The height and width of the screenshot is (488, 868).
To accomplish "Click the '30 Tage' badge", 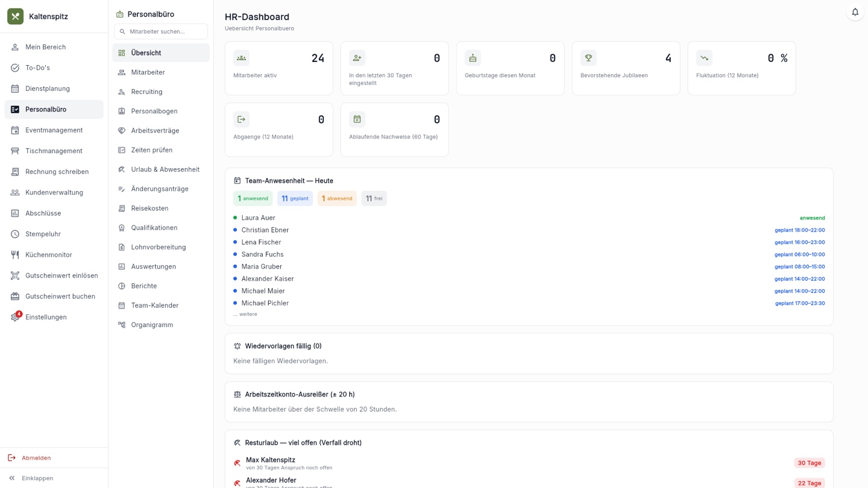I will click(810, 463).
